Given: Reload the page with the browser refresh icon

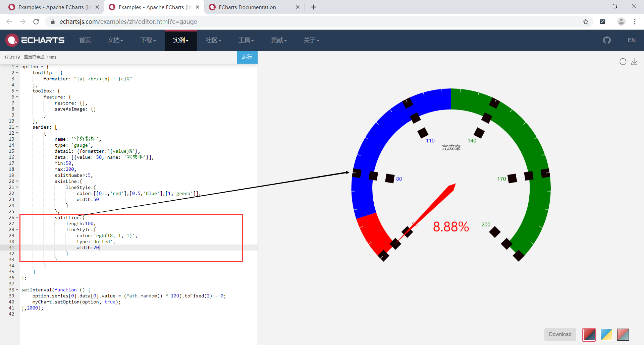Looking at the screenshot, I should [36, 21].
